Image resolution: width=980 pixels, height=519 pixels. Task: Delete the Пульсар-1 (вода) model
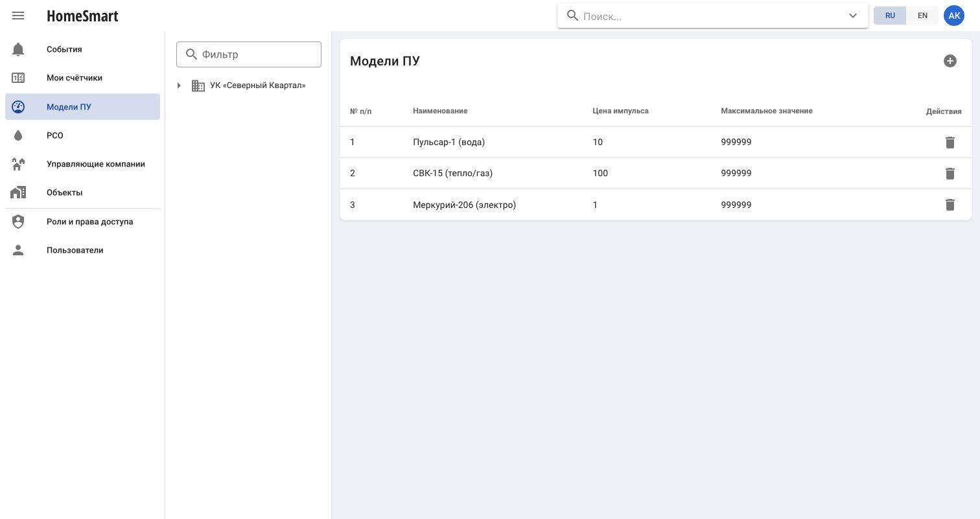click(x=950, y=143)
